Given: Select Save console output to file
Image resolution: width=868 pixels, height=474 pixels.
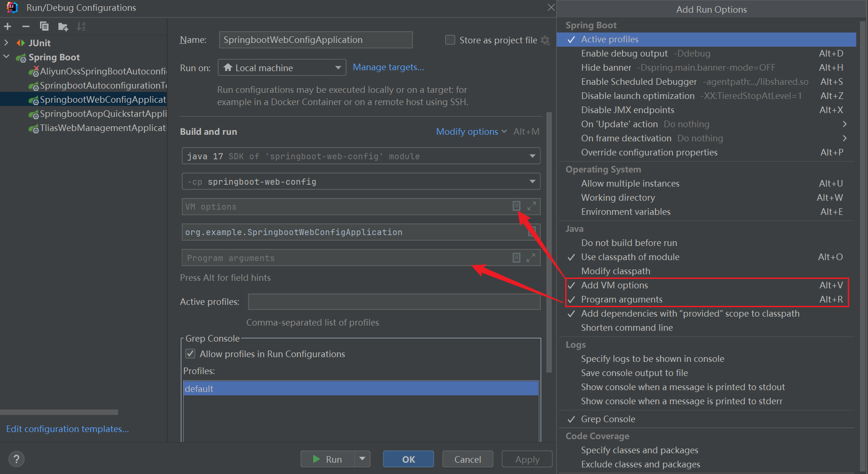Looking at the screenshot, I should (x=706, y=373).
